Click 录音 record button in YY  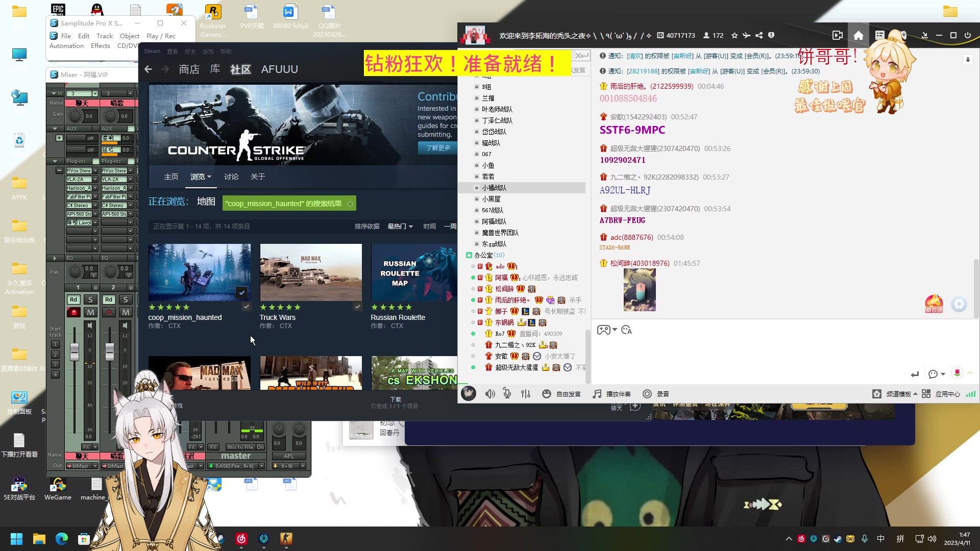(656, 394)
